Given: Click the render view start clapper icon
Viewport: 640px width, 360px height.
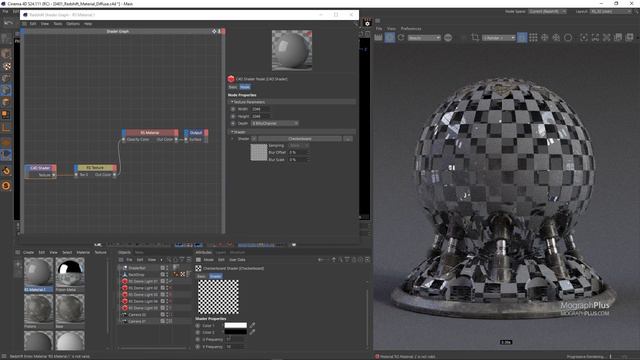Looking at the screenshot, I should (x=378, y=38).
